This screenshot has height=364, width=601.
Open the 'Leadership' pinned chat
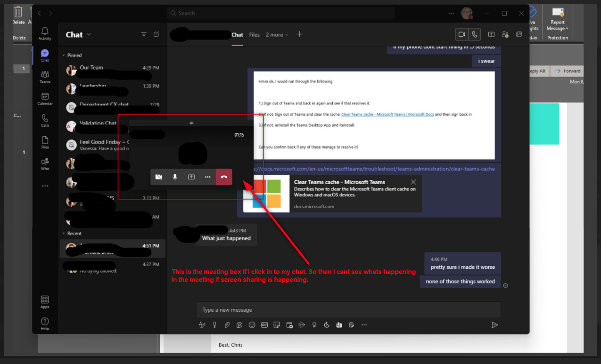tap(113, 89)
